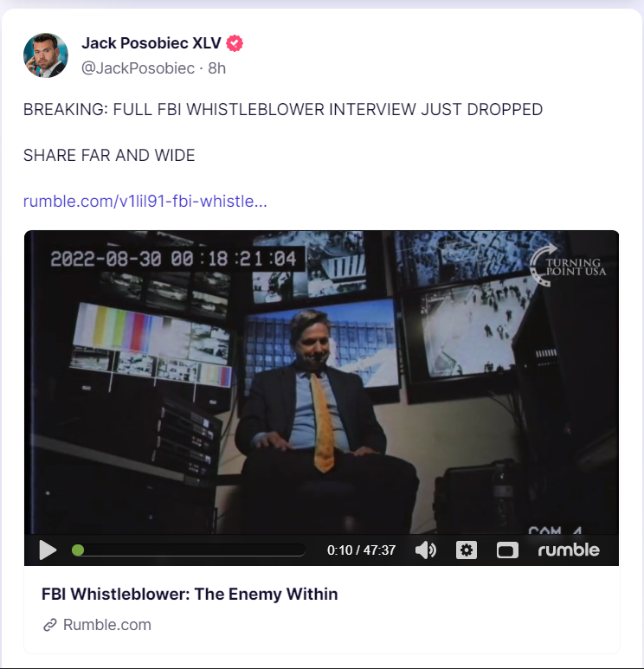This screenshot has height=669, width=644.
Task: Click the 0:10 / 47:37 time display
Action: click(361, 550)
